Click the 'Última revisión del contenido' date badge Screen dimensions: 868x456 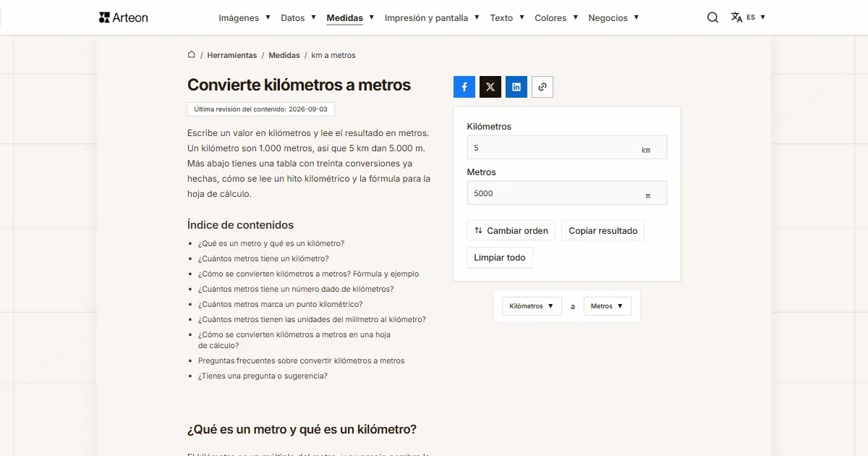(261, 109)
